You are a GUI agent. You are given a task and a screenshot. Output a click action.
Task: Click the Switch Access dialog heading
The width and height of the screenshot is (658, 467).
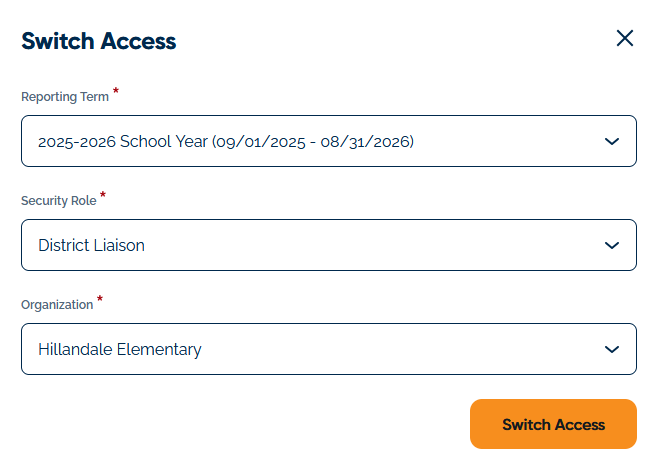(98, 41)
